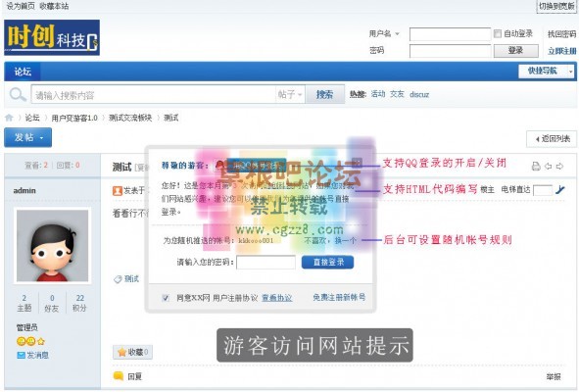Image resolution: width=579 pixels, height=392 pixels.
Task: Click the 收藏 star button
Action: point(132,352)
